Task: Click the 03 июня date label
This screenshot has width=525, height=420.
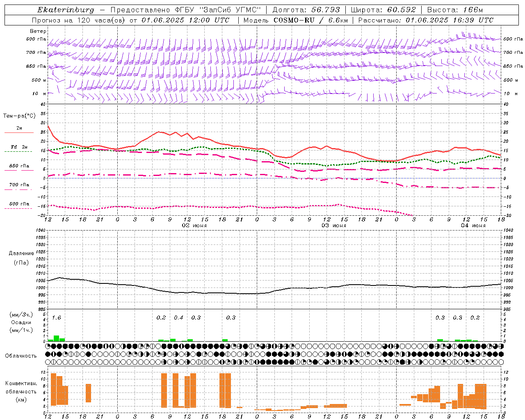Action: (333, 226)
